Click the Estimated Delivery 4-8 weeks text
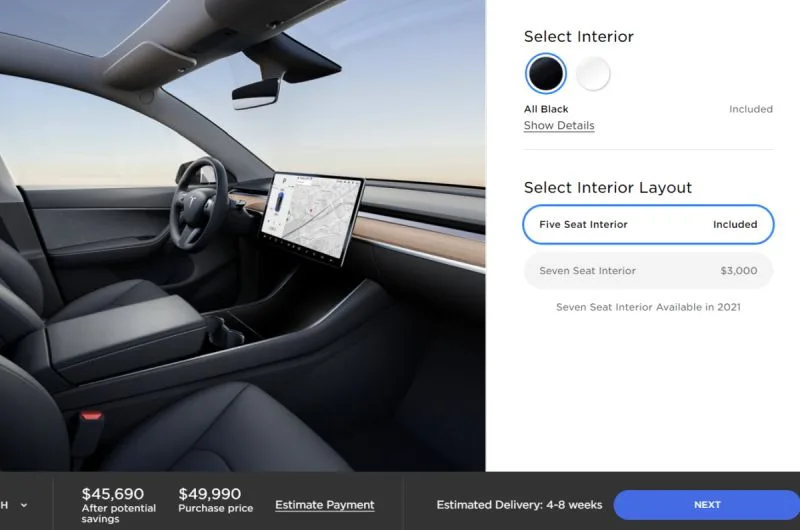The image size is (800, 530). (519, 505)
